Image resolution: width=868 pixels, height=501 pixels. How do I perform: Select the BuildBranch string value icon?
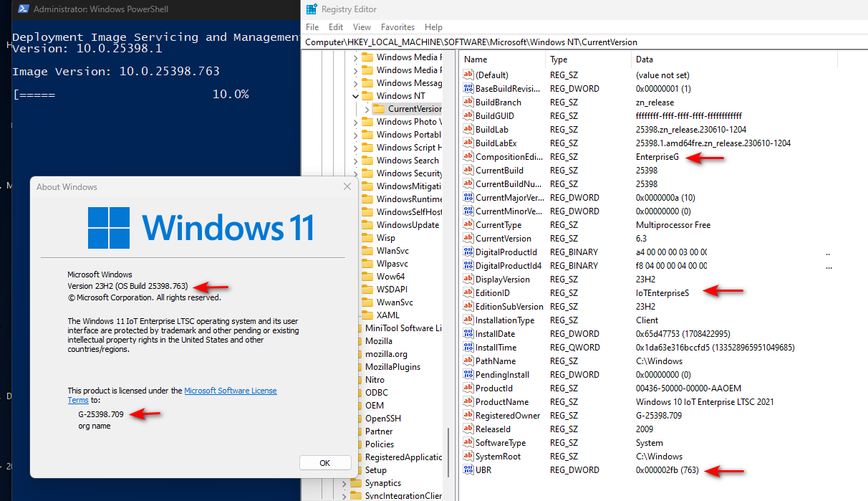[x=468, y=102]
